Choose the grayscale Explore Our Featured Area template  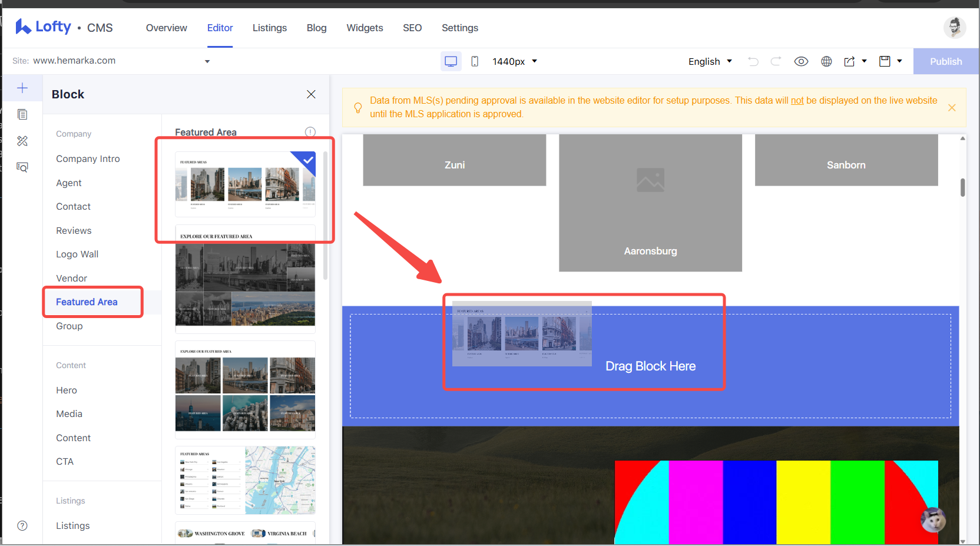click(x=245, y=279)
